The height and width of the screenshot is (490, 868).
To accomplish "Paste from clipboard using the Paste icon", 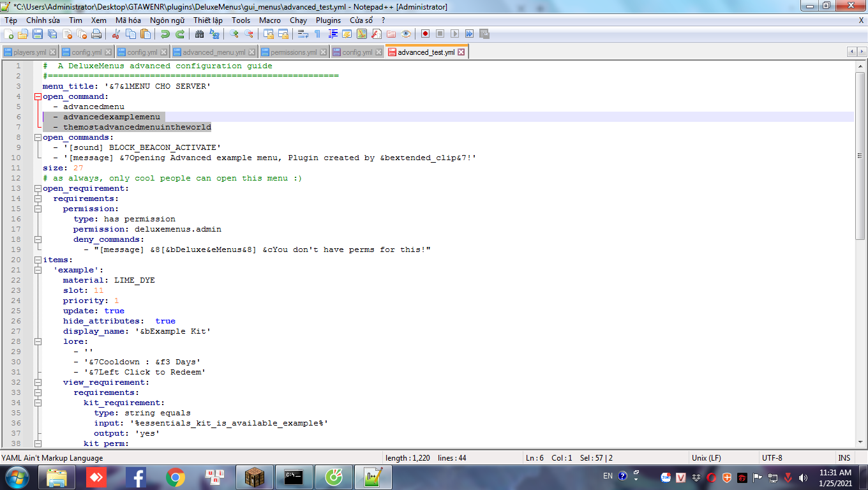I will [145, 34].
